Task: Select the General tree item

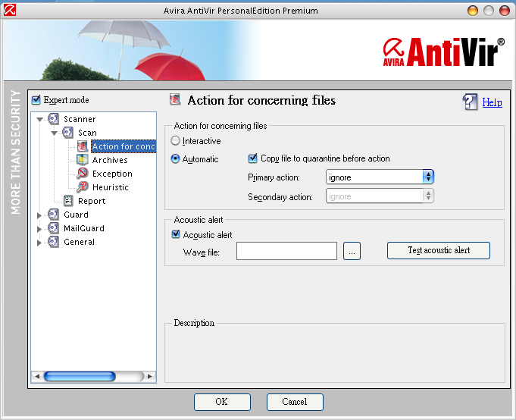Action: tap(79, 242)
